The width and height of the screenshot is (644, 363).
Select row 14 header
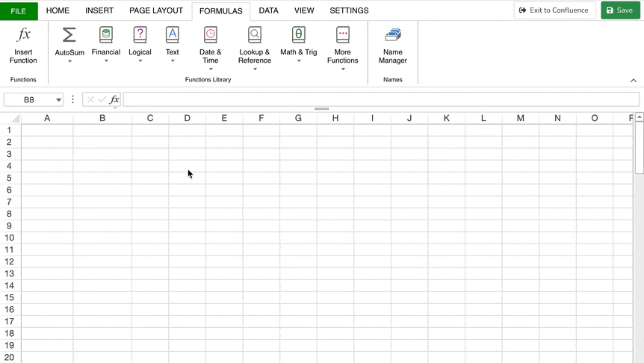click(10, 285)
